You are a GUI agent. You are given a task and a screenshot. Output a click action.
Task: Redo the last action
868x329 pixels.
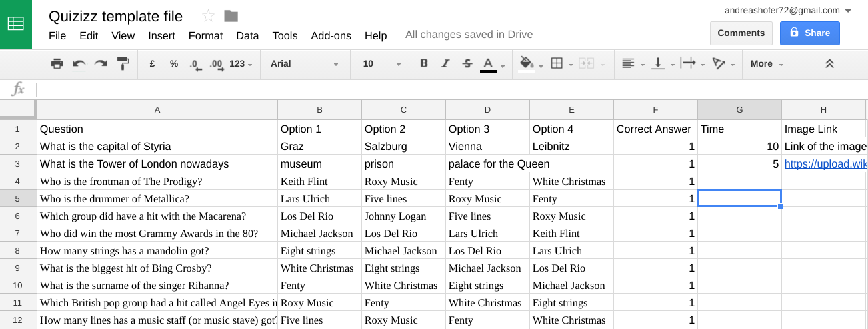click(x=101, y=63)
